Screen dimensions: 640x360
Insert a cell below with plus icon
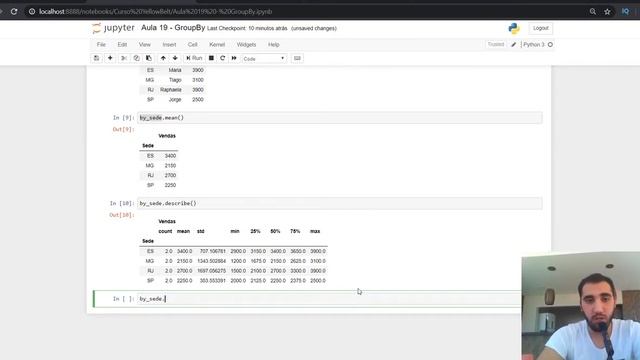(x=110, y=58)
